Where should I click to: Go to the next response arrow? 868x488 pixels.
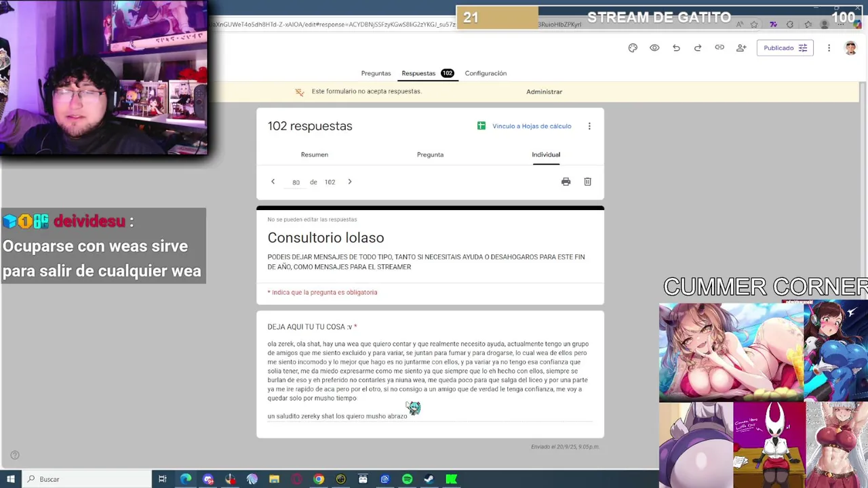(350, 182)
